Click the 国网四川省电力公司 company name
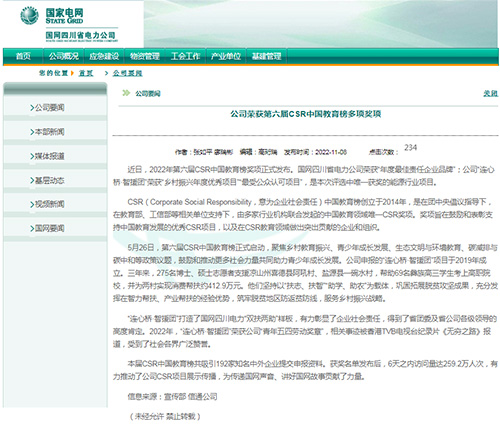 coord(80,35)
